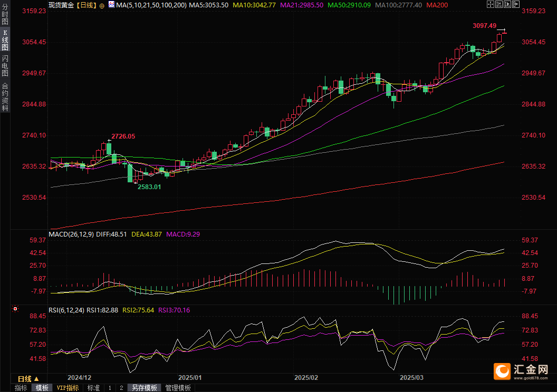The height and width of the screenshot is (392, 557).
Task: Click the MA indicator chart icon
Action: click(111, 5)
